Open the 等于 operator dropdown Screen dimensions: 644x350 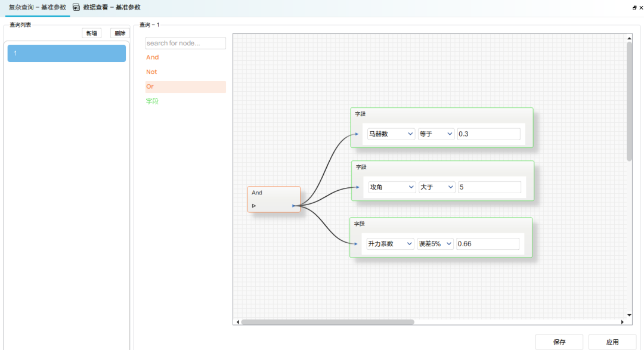436,134
